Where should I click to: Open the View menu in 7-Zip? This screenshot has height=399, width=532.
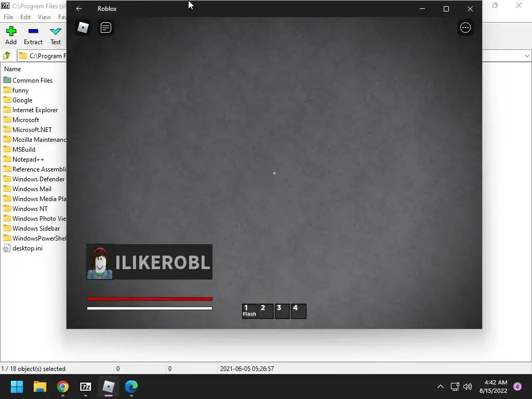[x=44, y=17]
